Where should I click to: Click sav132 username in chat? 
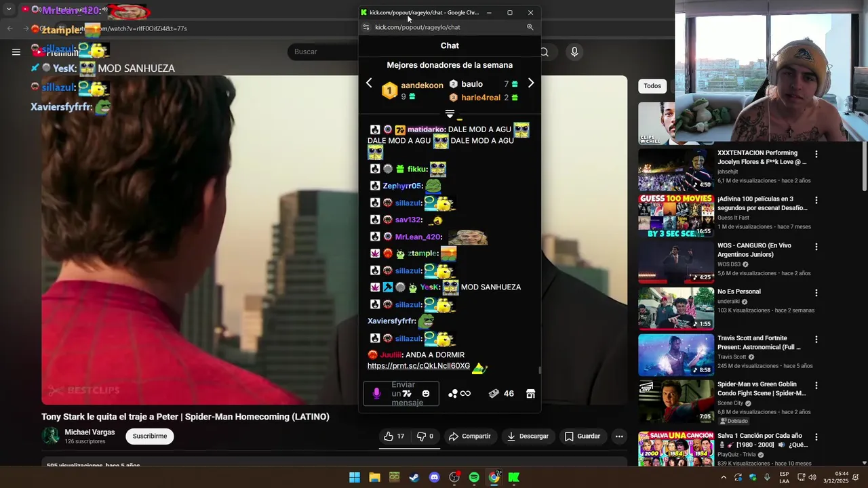click(x=408, y=220)
